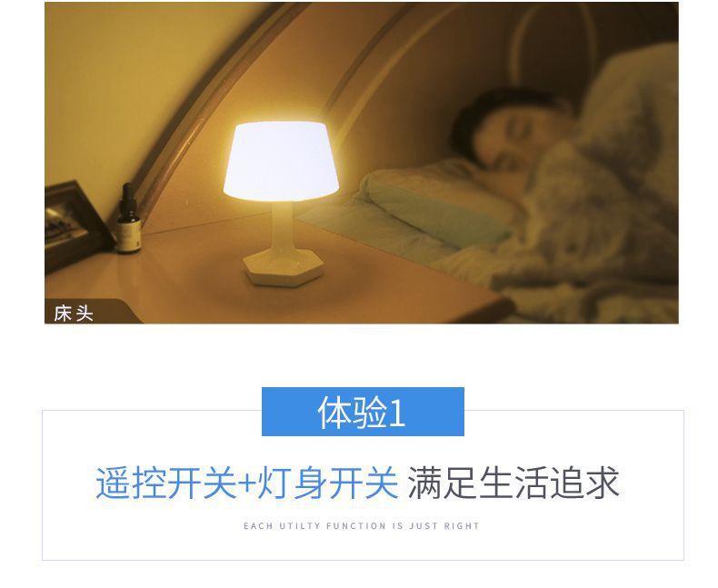Click the hexagonal lamp base
This screenshot has height=588, width=718.
[x=284, y=271]
